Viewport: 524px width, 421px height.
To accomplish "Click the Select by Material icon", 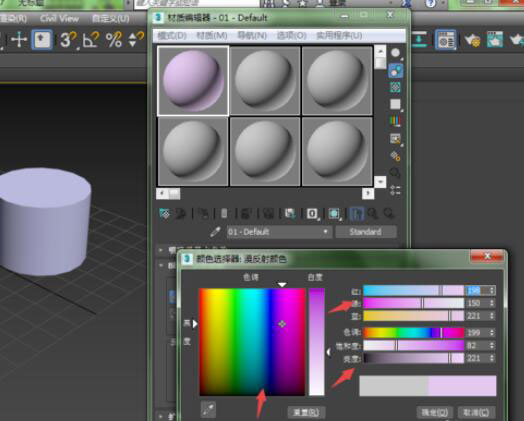I will pos(396,173).
